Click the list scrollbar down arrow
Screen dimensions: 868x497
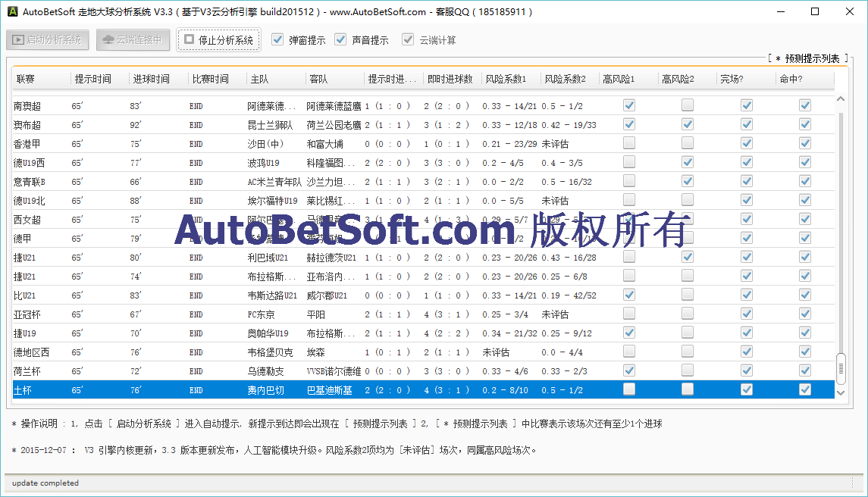840,393
